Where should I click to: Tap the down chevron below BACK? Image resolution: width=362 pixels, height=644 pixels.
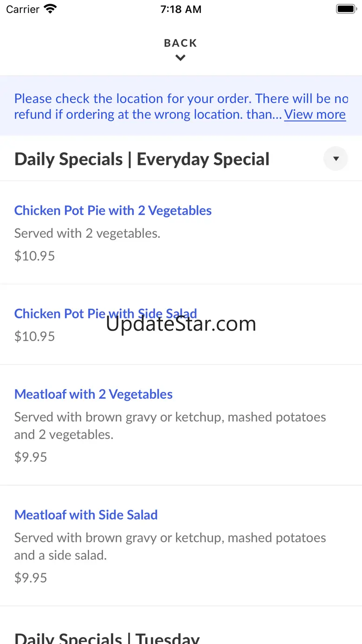pyautogui.click(x=181, y=58)
